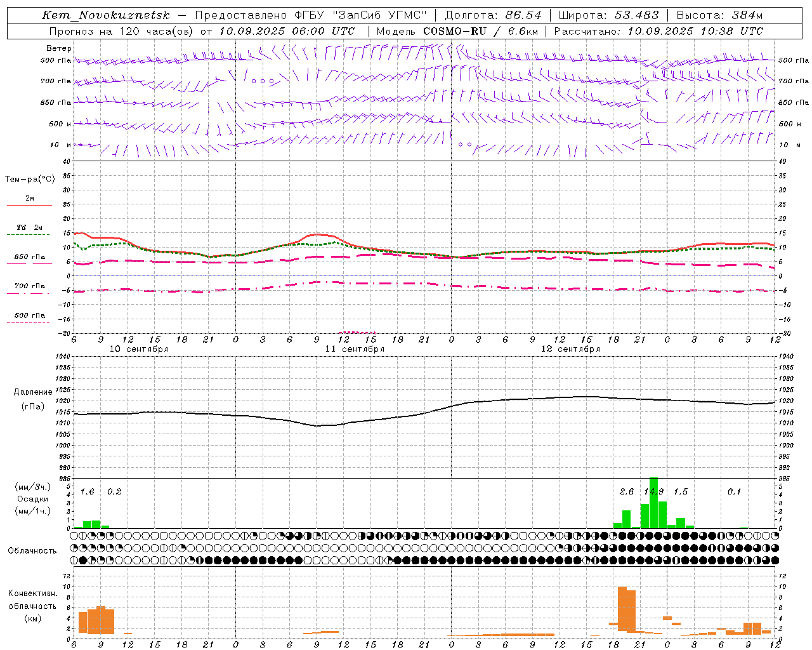Click the 'Конвективн.' panel label

(x=33, y=594)
